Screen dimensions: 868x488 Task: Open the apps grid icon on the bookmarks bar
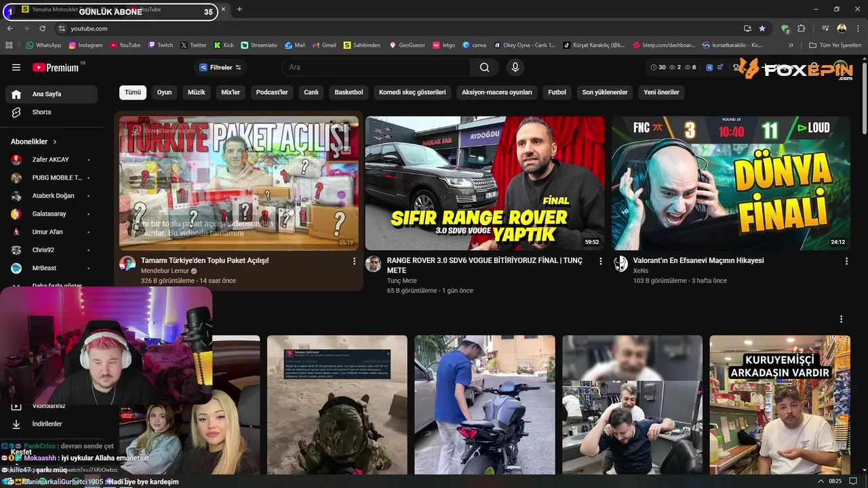coord(9,45)
